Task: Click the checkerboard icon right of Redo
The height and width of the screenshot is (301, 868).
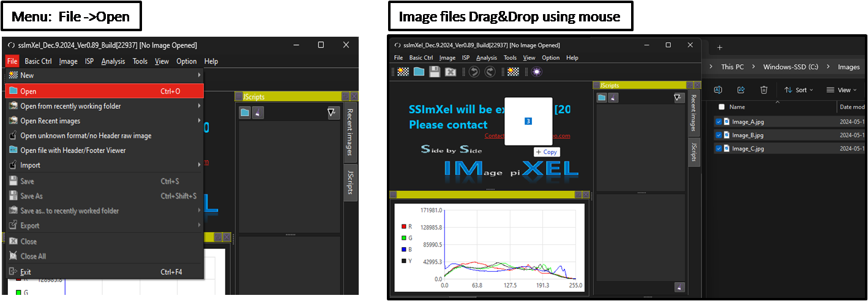Action: pyautogui.click(x=514, y=72)
